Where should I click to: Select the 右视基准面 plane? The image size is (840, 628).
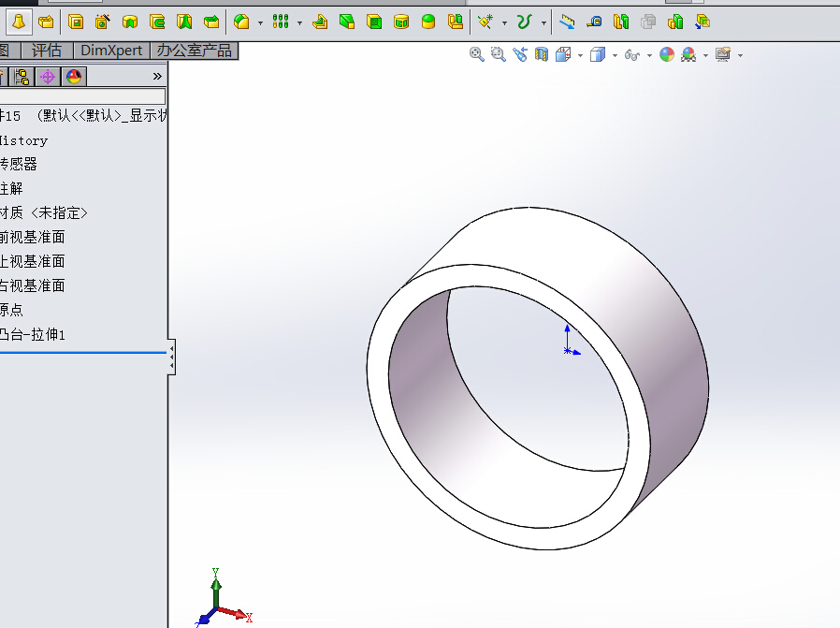(32, 285)
